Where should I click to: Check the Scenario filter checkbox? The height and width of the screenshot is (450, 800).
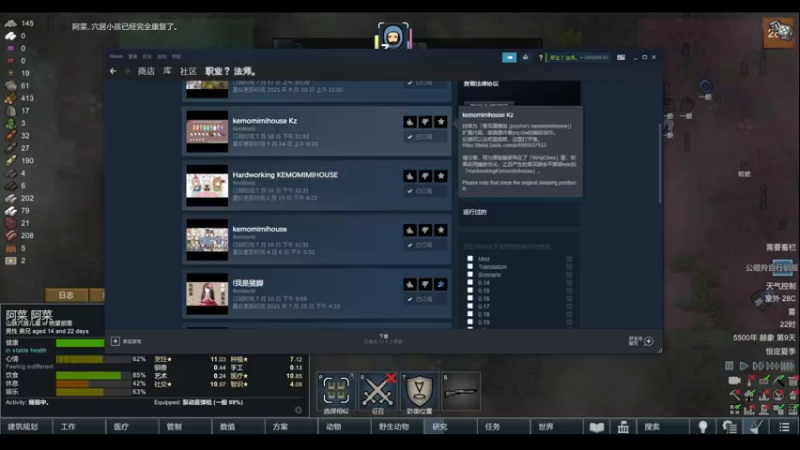click(470, 274)
